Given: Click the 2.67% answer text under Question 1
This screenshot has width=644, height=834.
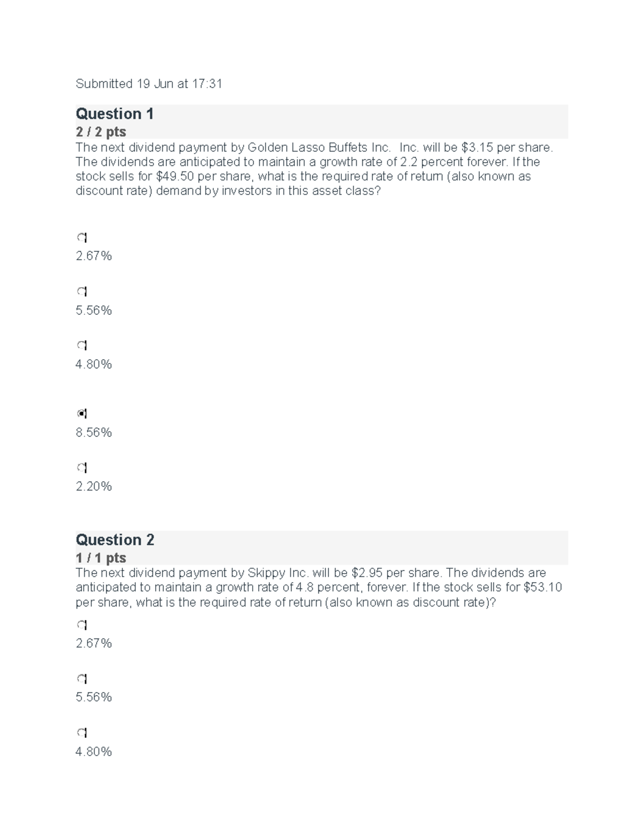Looking at the screenshot, I should tap(94, 256).
